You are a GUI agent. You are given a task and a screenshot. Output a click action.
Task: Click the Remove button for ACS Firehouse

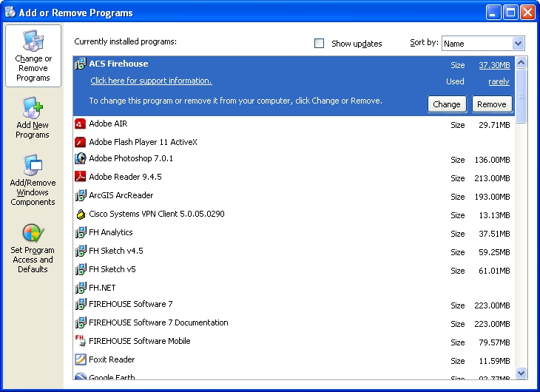point(491,104)
